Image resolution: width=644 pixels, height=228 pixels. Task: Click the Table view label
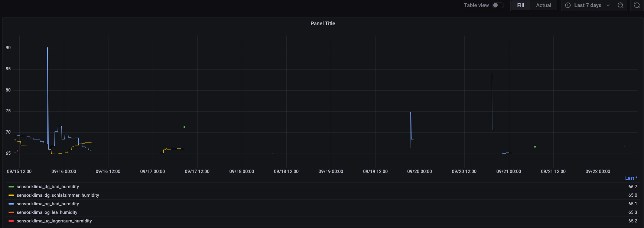tap(476, 5)
